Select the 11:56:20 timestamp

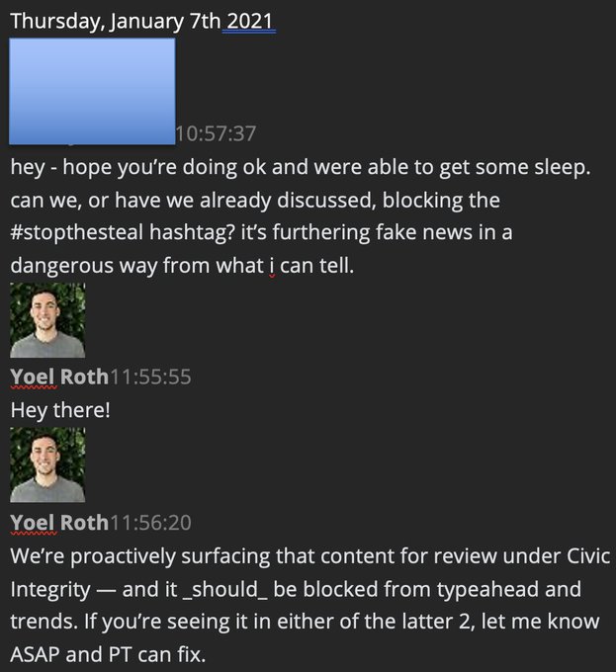[x=150, y=523]
